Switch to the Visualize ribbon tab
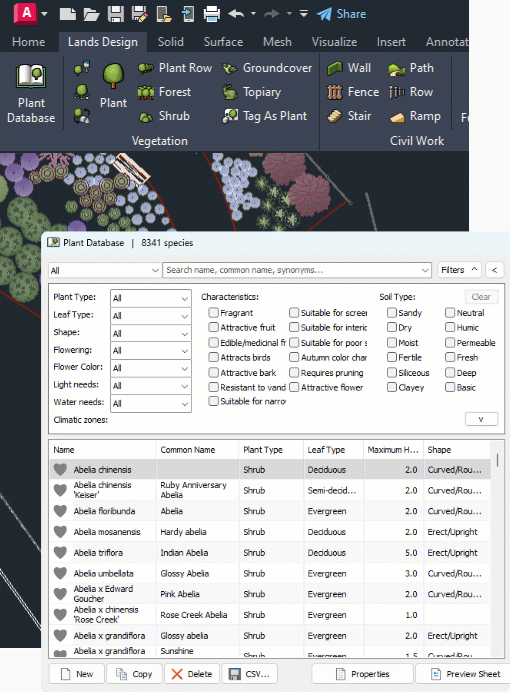This screenshot has width=510, height=692. click(334, 42)
